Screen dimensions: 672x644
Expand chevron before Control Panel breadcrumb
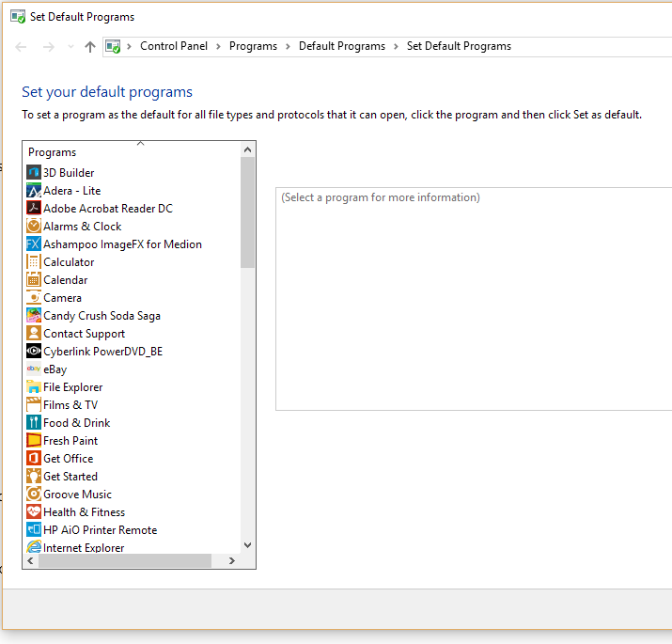click(x=129, y=46)
